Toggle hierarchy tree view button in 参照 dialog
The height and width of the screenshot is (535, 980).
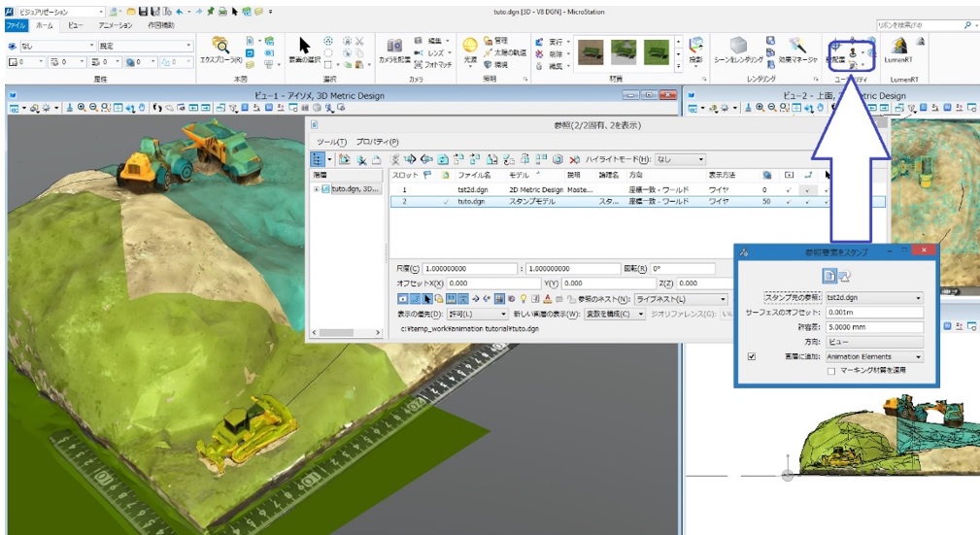coord(319,159)
